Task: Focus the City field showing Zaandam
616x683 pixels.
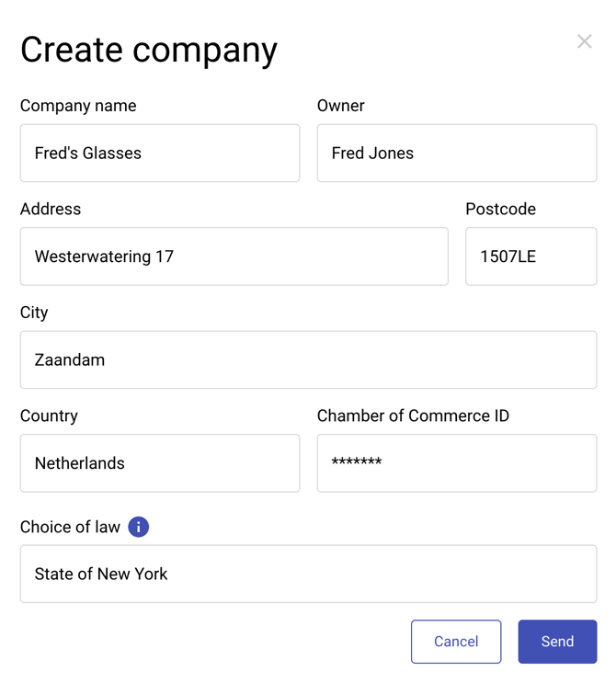Action: coord(308,359)
